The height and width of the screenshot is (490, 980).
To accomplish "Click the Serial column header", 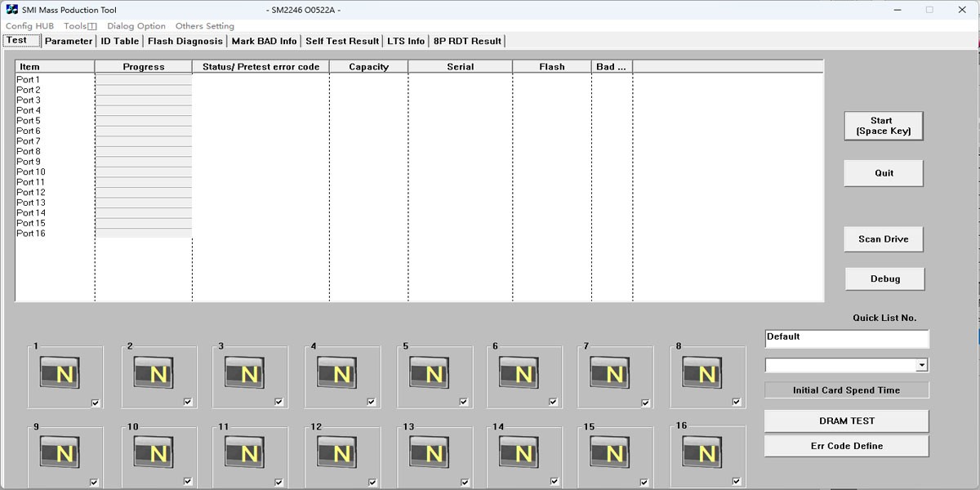I will click(461, 67).
